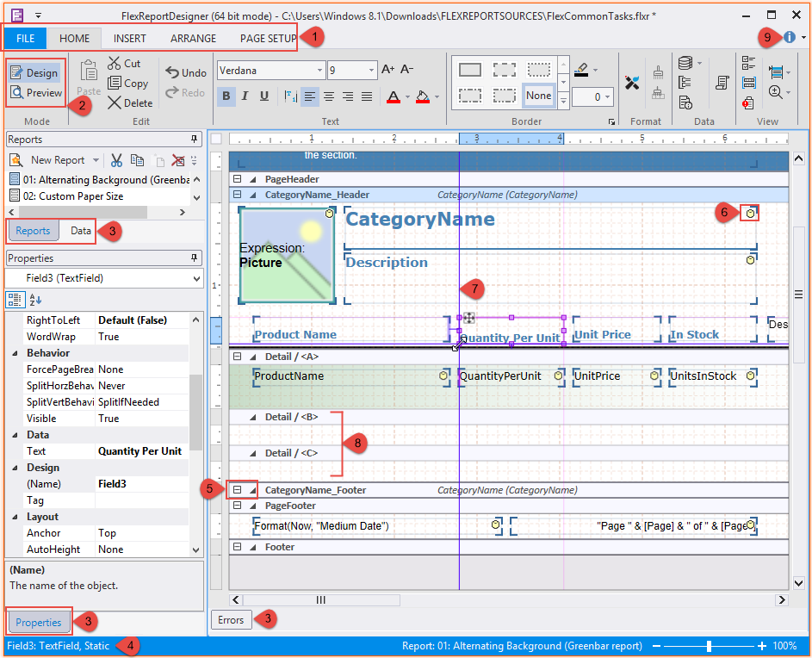Open the Verdana font name dropdown

click(319, 71)
